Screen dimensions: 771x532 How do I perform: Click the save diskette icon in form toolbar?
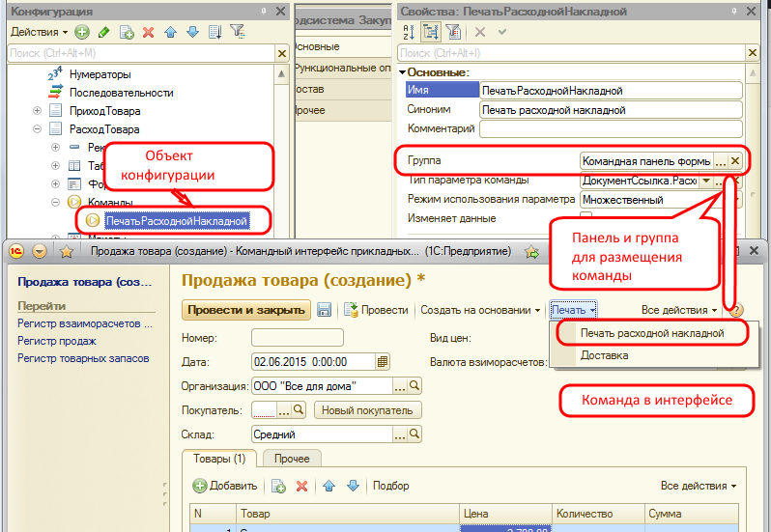click(324, 310)
